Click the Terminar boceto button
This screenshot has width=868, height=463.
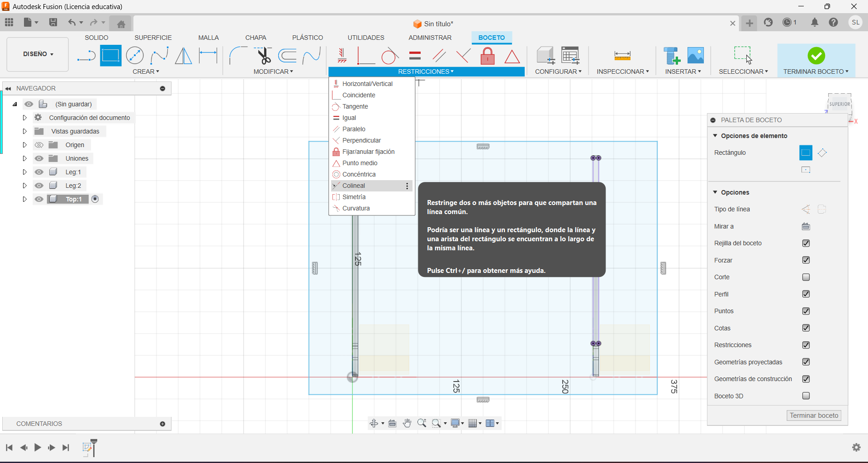pos(814,415)
